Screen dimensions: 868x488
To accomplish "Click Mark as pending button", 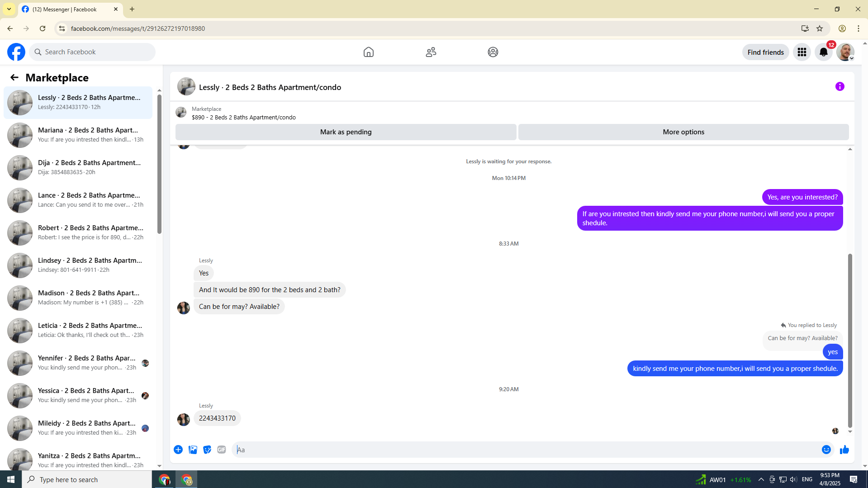I will 346,132.
